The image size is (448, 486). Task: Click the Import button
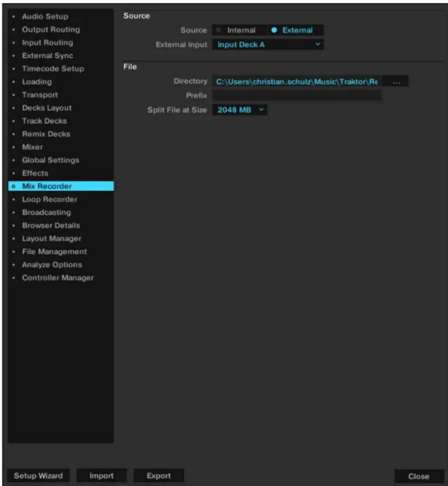[102, 476]
